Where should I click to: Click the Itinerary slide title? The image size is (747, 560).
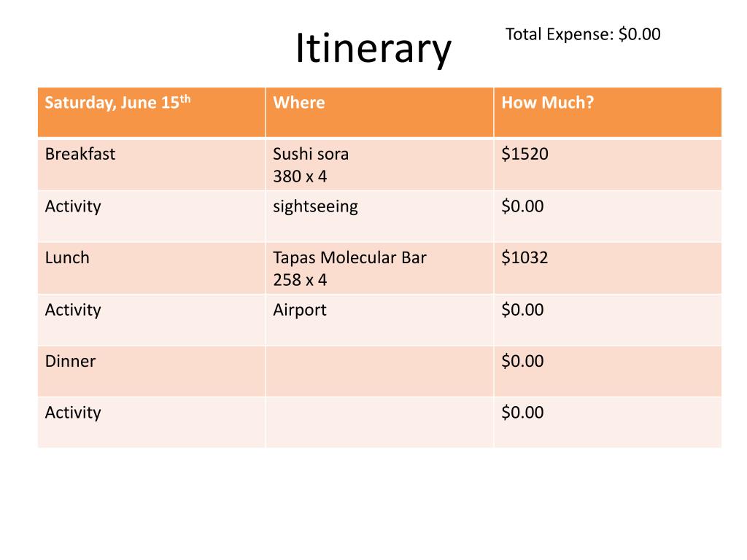[x=373, y=49]
